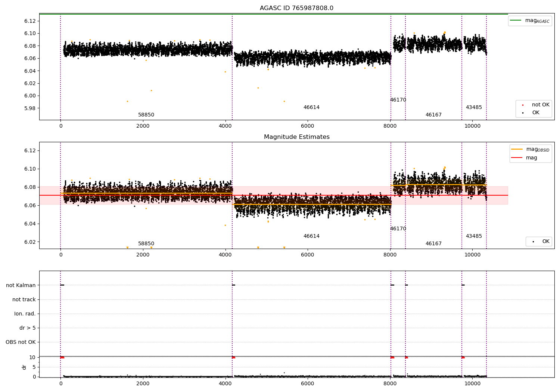Click OBSID label 58850 in the top plot

click(146, 115)
